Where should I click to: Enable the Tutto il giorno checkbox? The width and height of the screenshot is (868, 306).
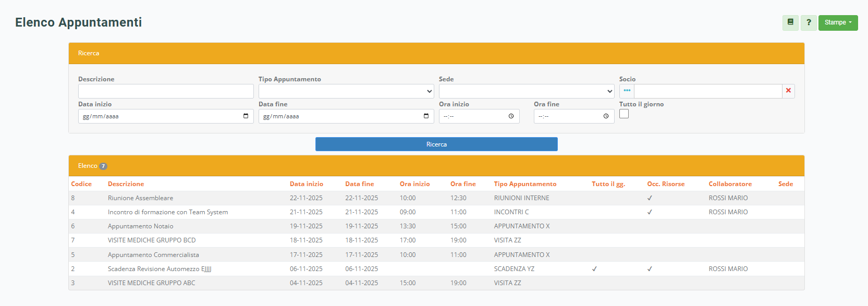(x=624, y=114)
